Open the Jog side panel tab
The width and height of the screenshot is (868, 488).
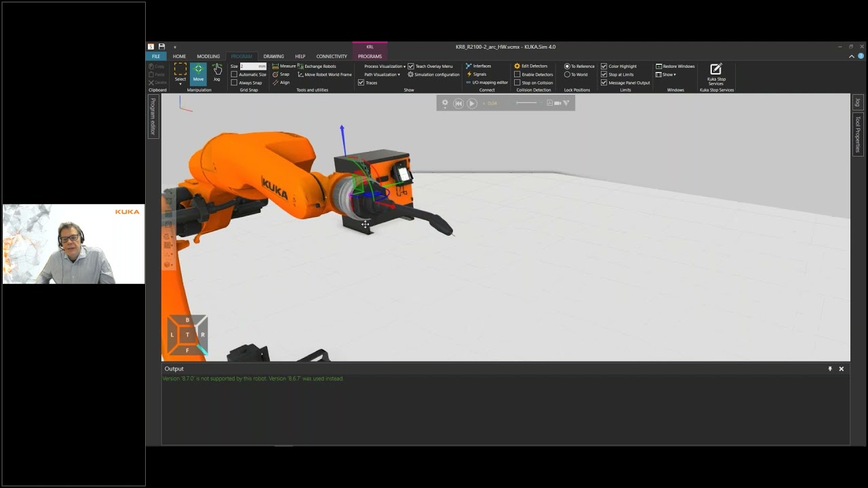click(857, 102)
